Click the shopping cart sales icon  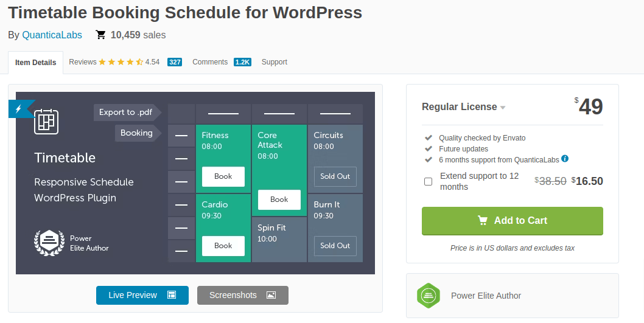100,35
